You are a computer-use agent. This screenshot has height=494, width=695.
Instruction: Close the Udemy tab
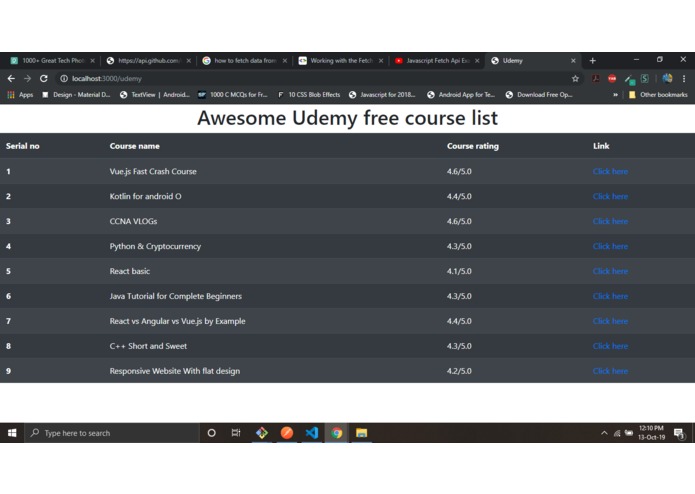pyautogui.click(x=573, y=61)
